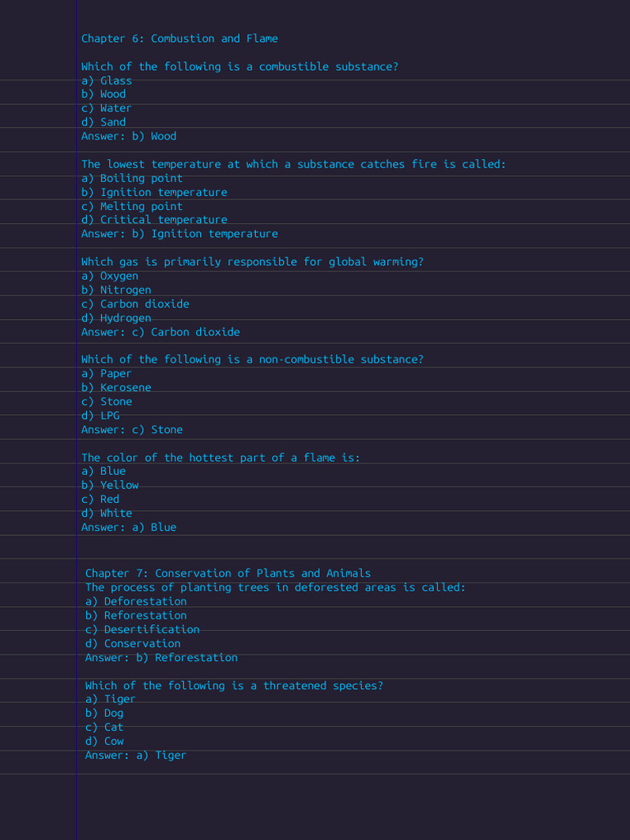Select option c) Carbon dioxide
630x840 pixels.
(x=135, y=304)
